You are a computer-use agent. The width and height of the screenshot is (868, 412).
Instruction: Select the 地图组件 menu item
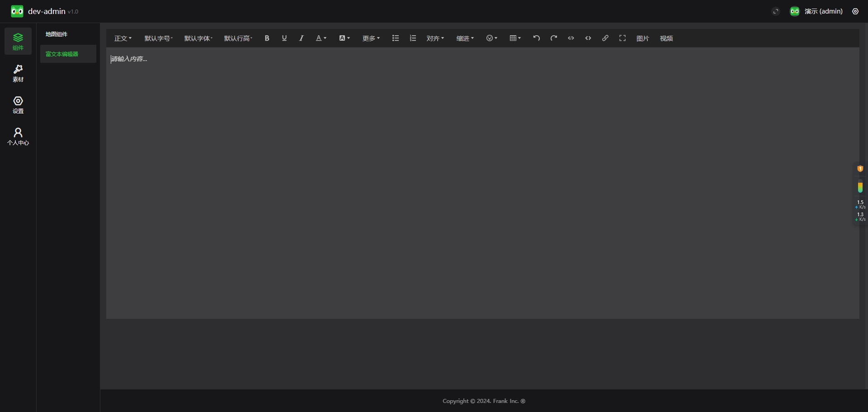68,34
